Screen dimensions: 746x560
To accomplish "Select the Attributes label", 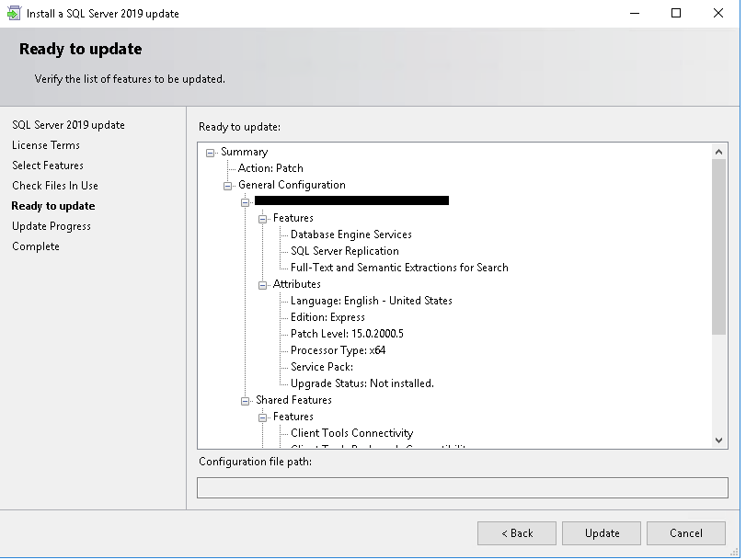I will pos(296,284).
